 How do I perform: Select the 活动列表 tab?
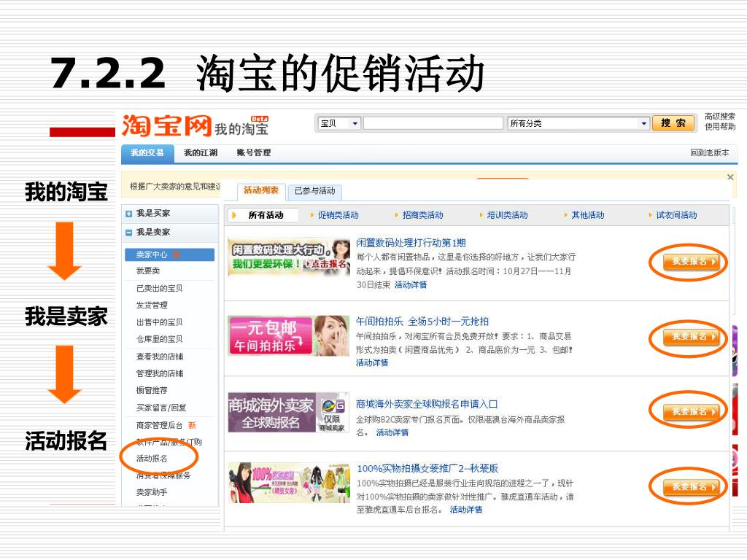click(x=261, y=192)
